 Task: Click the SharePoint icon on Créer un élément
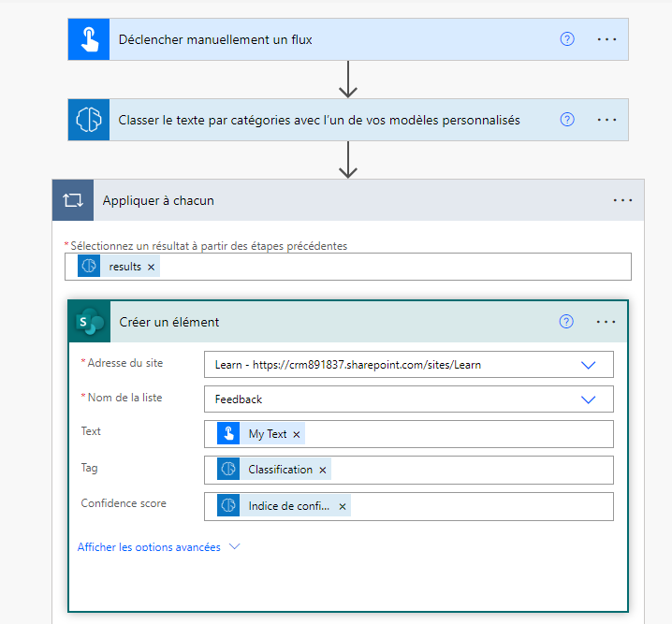(x=90, y=322)
